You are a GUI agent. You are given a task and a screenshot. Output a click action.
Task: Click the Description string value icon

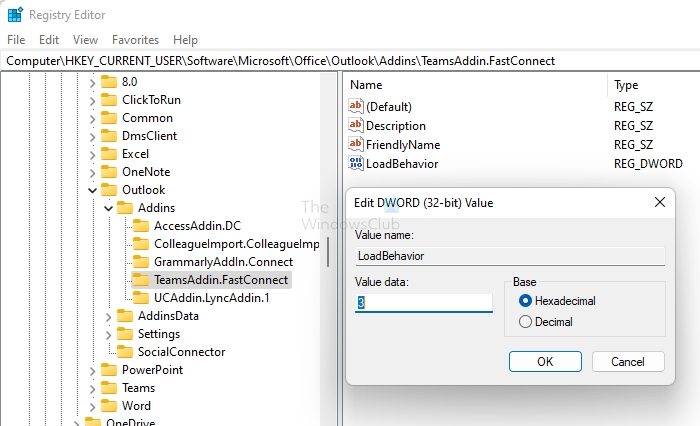[356, 126]
